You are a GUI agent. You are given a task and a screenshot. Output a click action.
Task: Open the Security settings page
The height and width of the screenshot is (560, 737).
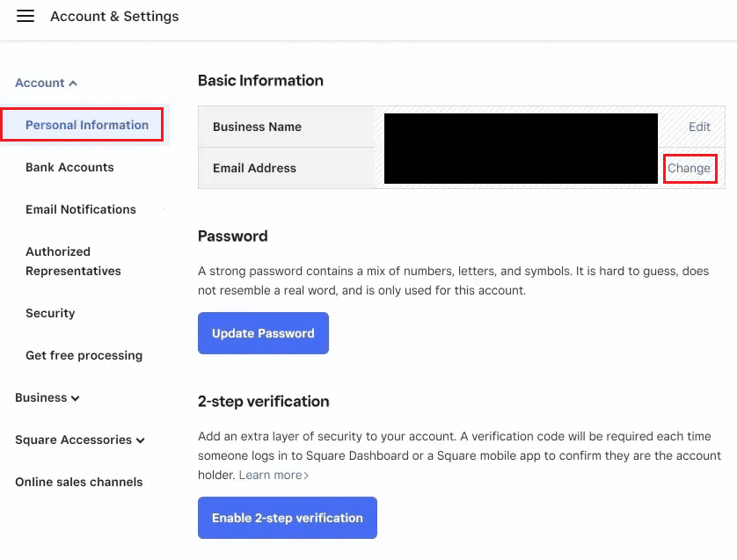(50, 313)
